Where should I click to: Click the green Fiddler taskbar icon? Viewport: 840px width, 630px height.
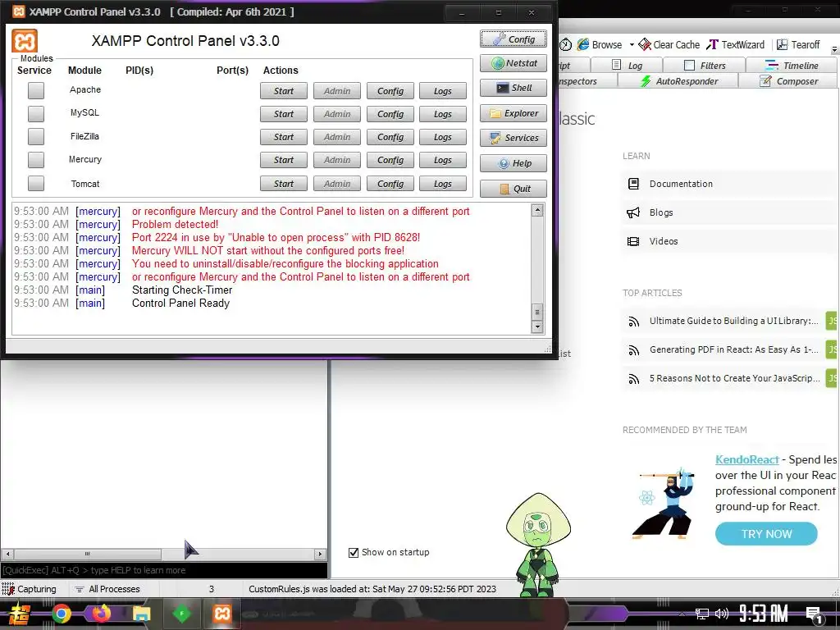[x=181, y=614]
